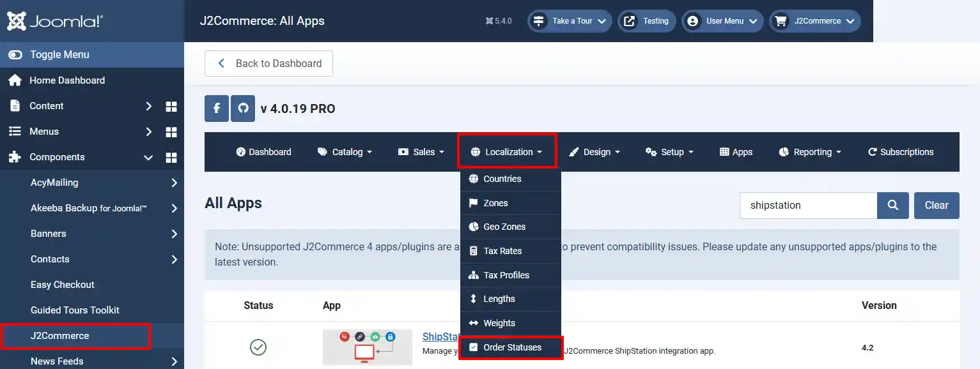The image size is (980, 369).
Task: Open the Setup menu
Action: (669, 152)
